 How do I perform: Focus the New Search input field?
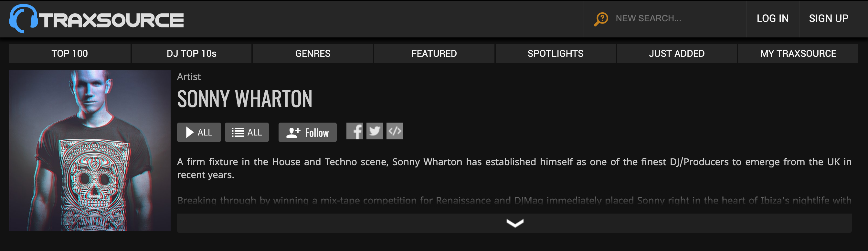(x=677, y=18)
